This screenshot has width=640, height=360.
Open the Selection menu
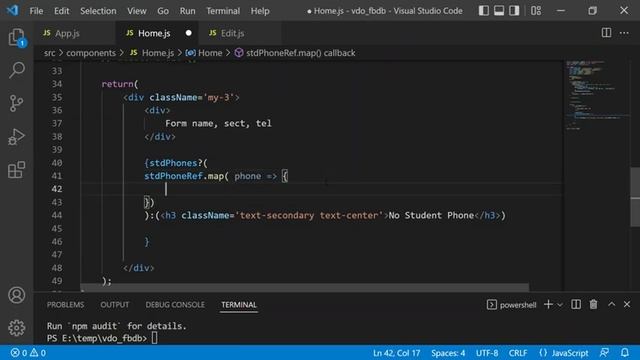pyautogui.click(x=98, y=11)
